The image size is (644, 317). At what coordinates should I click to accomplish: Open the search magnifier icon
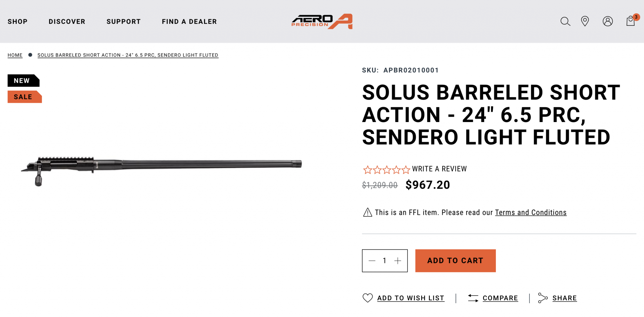point(565,21)
